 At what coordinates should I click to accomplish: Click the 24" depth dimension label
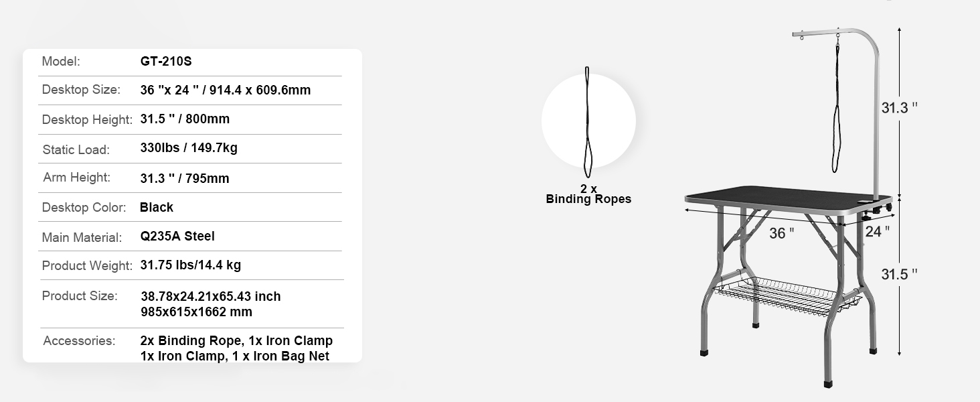pos(877,232)
